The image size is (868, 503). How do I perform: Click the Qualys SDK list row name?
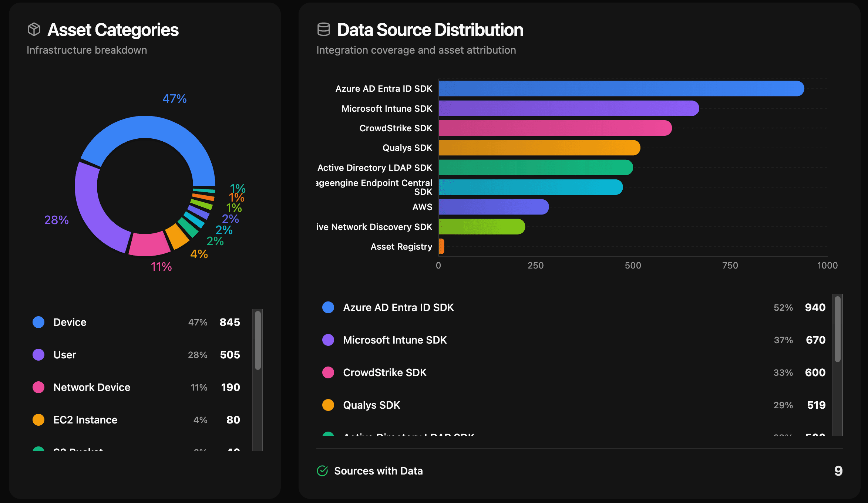coord(371,405)
